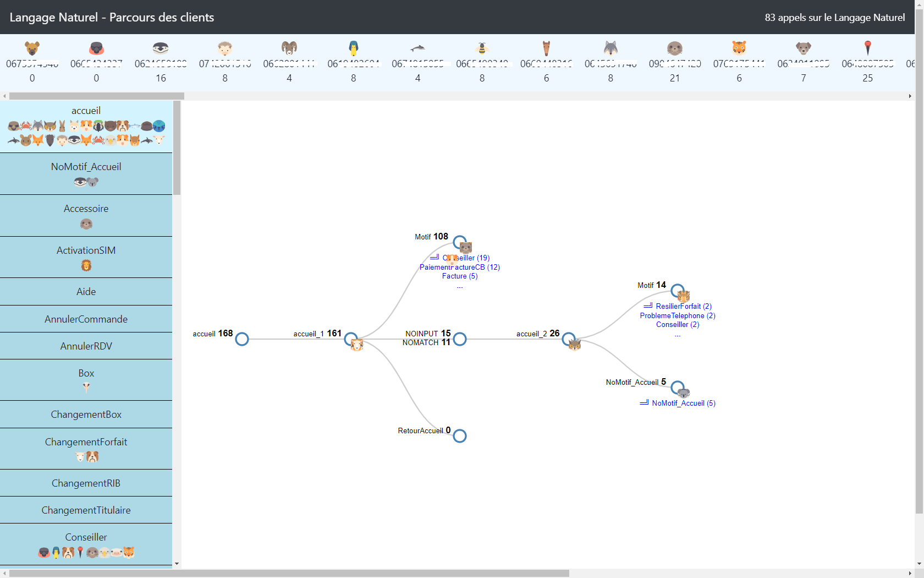Open the ProblemeTelephone (2) link

(678, 315)
